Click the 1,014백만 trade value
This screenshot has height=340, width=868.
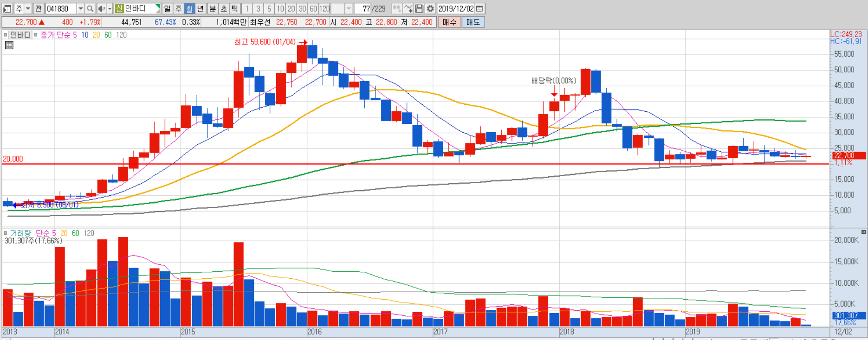pyautogui.click(x=231, y=22)
